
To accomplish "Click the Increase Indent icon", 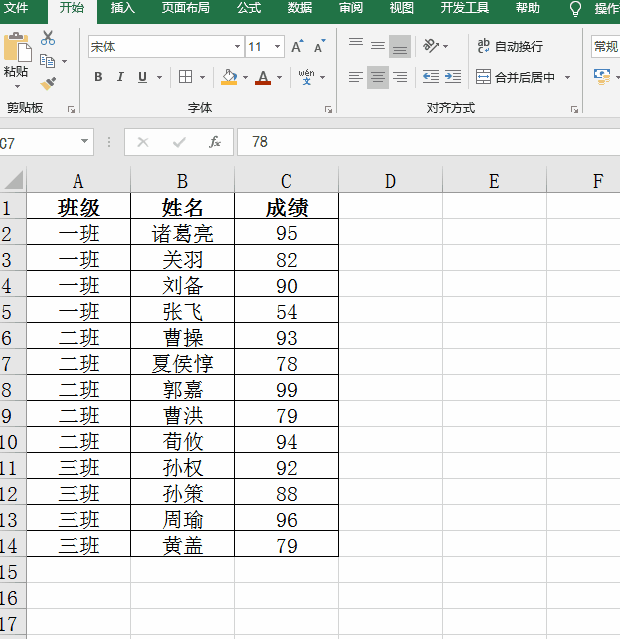I will point(452,77).
